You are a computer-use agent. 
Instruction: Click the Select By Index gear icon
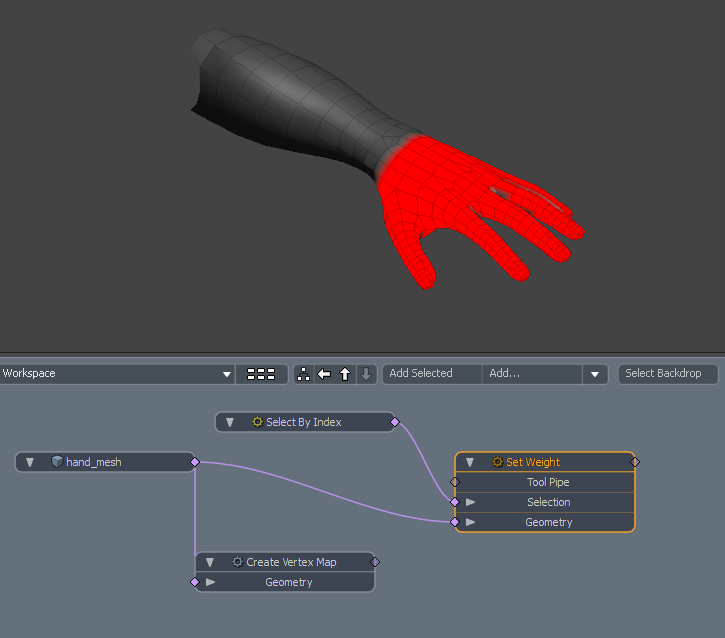[x=258, y=422]
